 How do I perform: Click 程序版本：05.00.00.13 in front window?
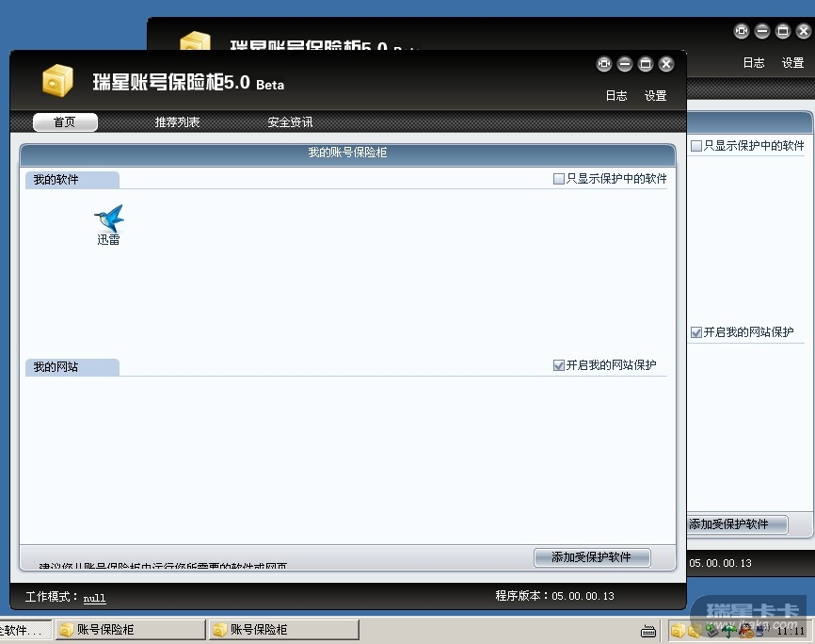click(x=554, y=596)
